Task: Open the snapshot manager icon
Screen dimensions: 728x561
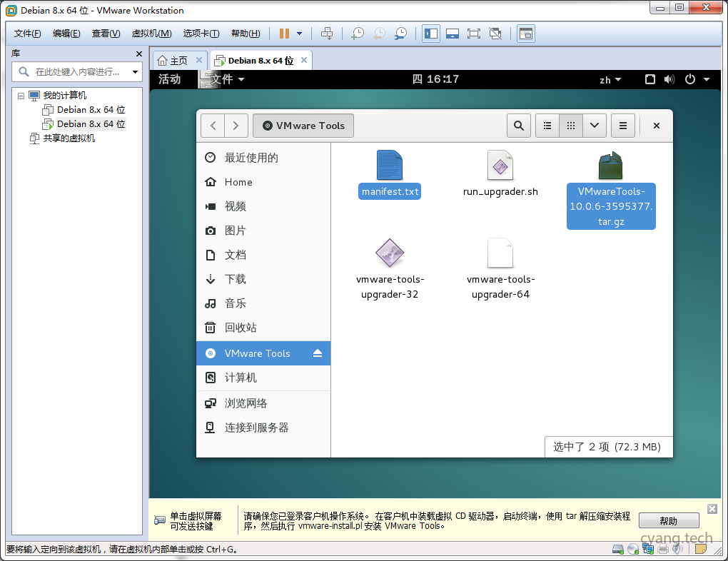Action: point(401,34)
